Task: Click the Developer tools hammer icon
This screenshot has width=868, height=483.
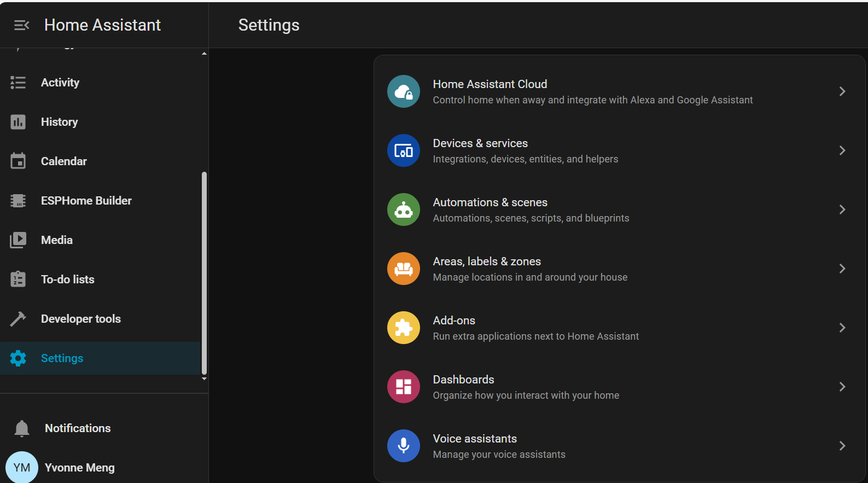Action: point(18,319)
